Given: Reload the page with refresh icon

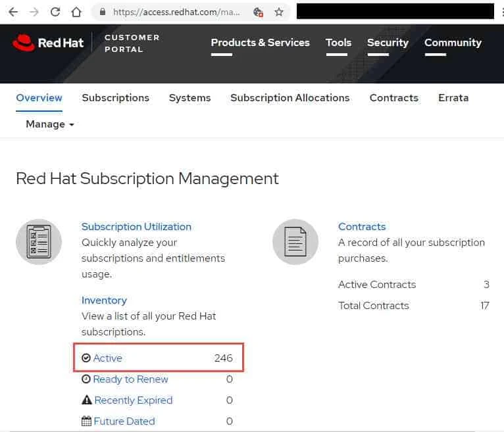Looking at the screenshot, I should (x=55, y=12).
